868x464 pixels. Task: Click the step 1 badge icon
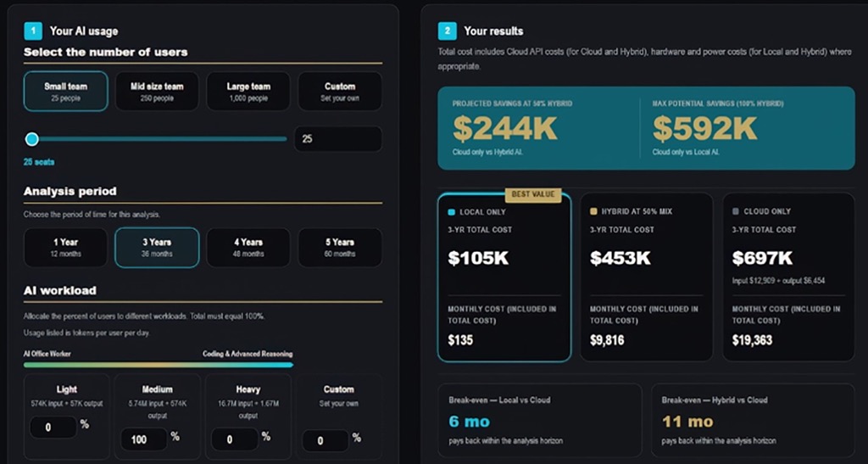coord(33,31)
